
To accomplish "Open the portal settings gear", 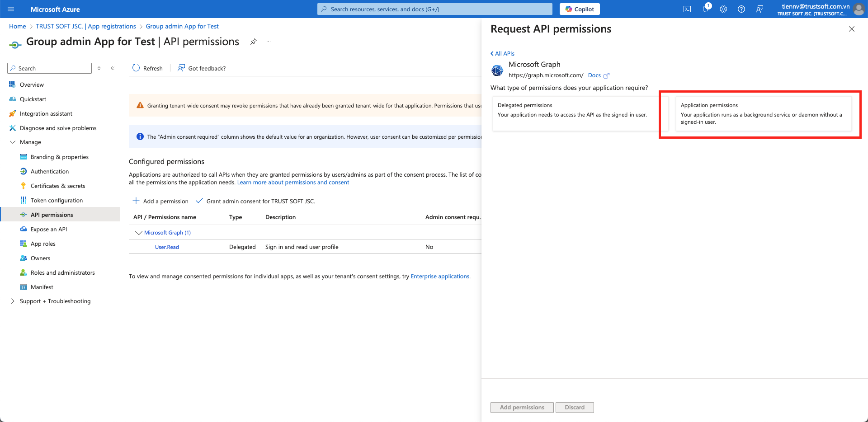I will [x=723, y=9].
